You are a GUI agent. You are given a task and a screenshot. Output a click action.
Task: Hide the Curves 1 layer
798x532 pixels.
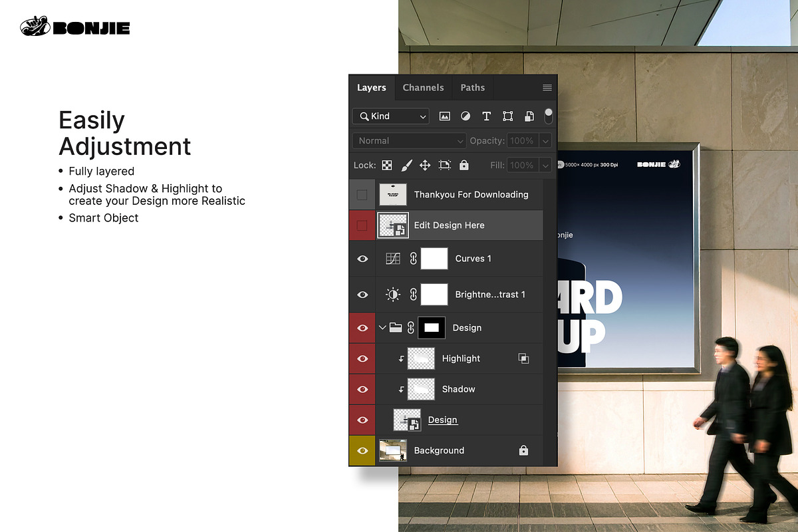362,259
